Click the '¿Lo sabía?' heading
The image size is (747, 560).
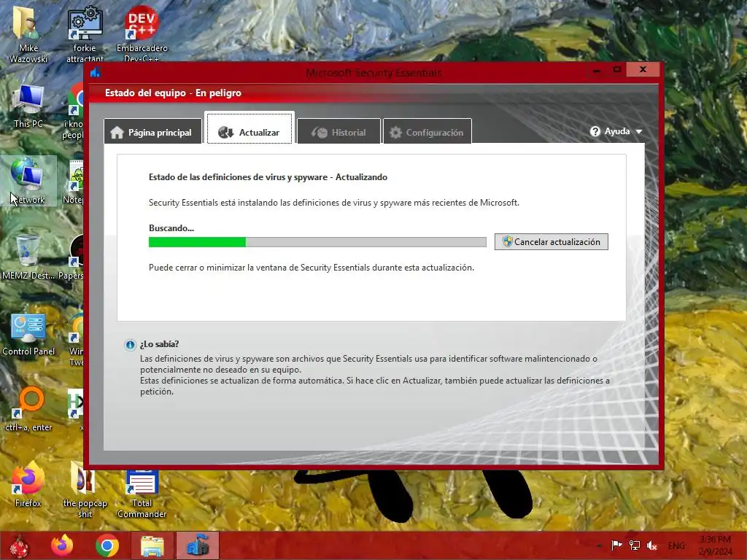(160, 344)
